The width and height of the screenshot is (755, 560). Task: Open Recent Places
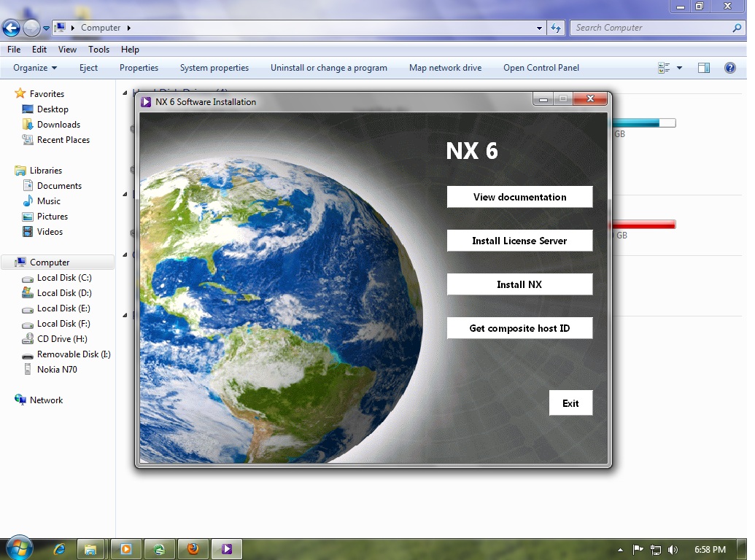click(63, 140)
